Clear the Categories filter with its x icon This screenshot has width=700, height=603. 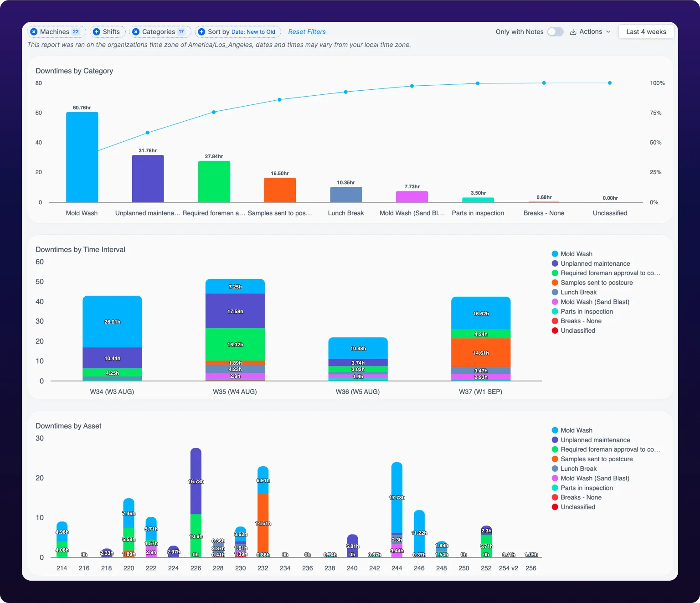pos(136,32)
